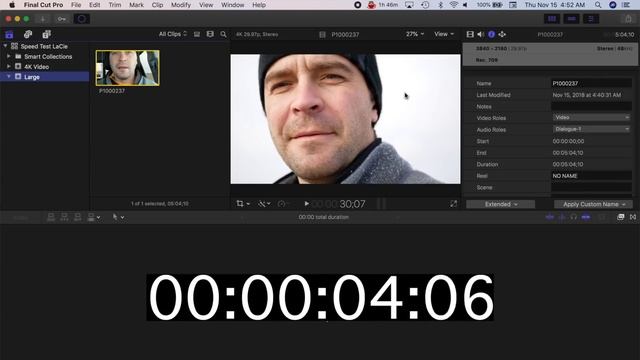Open the Overwrite edit dropdown button
Viewport: 640px width, 360px height.
click(x=93, y=217)
